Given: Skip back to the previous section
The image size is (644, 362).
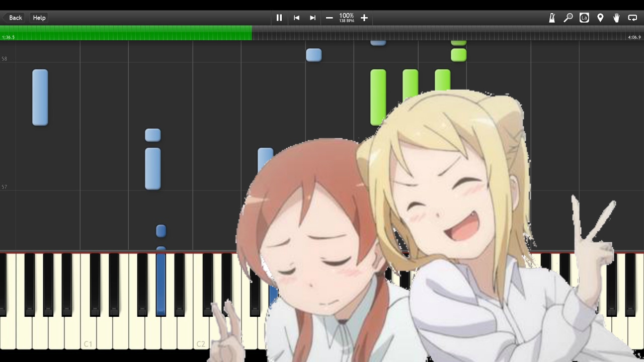Looking at the screenshot, I should pyautogui.click(x=296, y=18).
